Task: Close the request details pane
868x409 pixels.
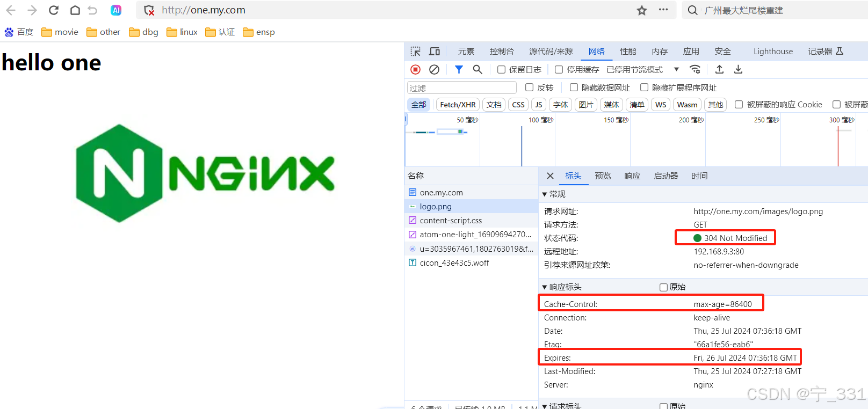Action: coord(550,176)
